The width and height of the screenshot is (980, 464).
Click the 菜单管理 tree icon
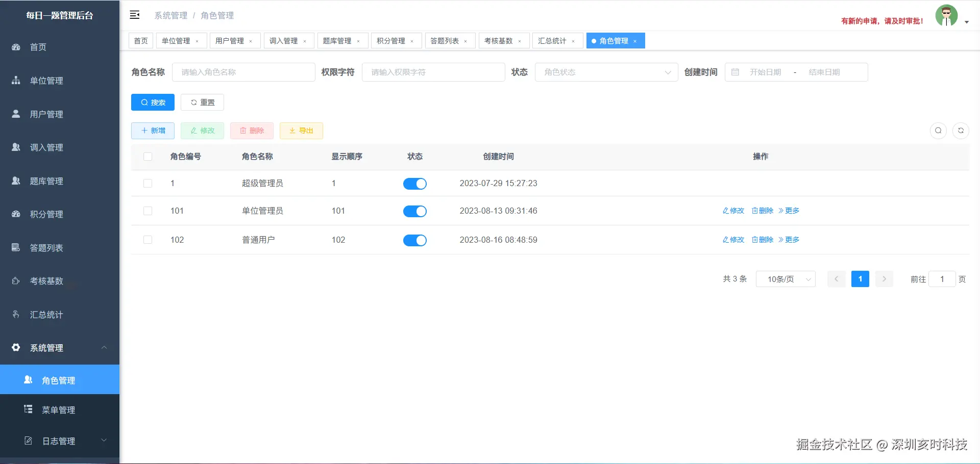pyautogui.click(x=28, y=409)
